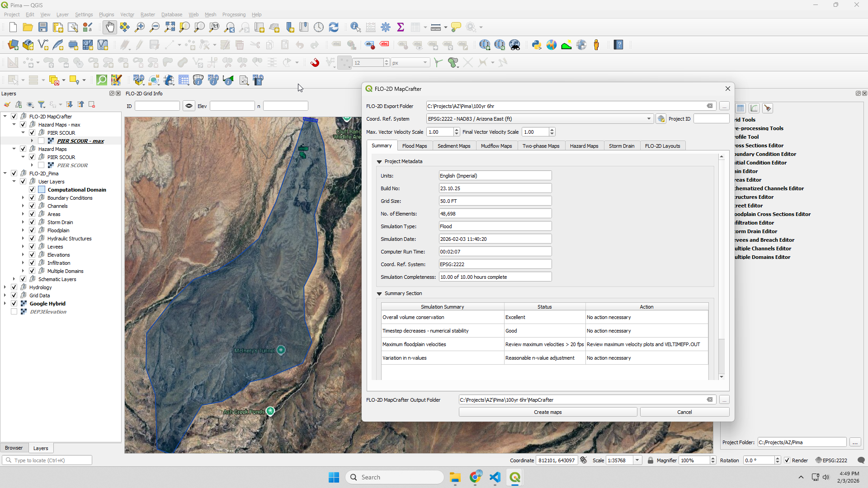Click the Refresh map icon

pyautogui.click(x=334, y=27)
